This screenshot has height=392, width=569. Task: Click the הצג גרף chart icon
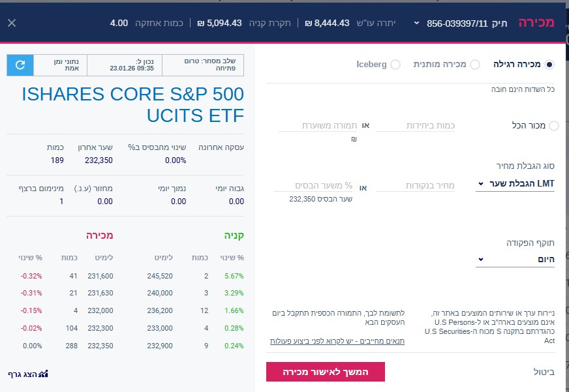(x=28, y=374)
